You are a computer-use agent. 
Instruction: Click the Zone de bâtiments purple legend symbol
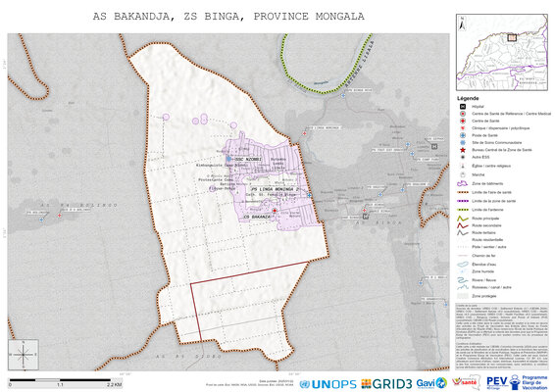463,183
